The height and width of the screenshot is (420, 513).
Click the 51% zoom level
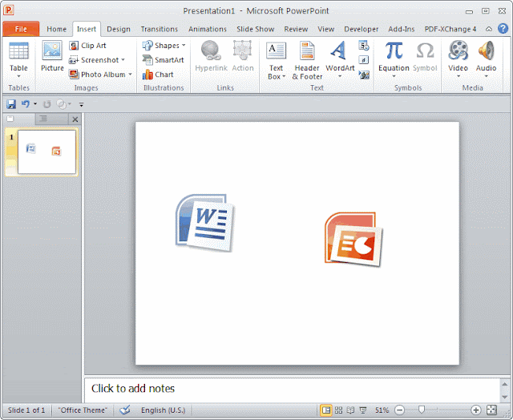(382, 410)
